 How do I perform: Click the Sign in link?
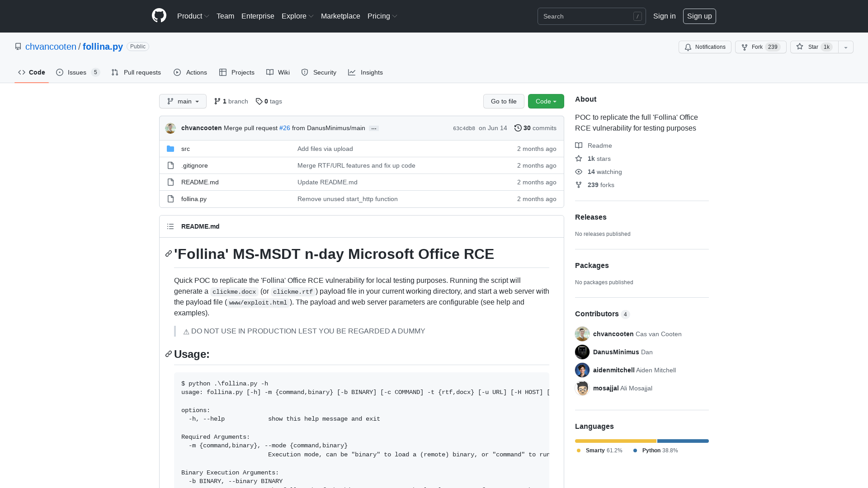(664, 16)
